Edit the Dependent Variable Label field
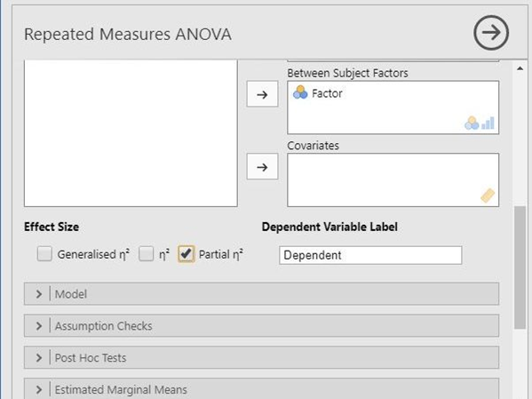 [x=370, y=255]
